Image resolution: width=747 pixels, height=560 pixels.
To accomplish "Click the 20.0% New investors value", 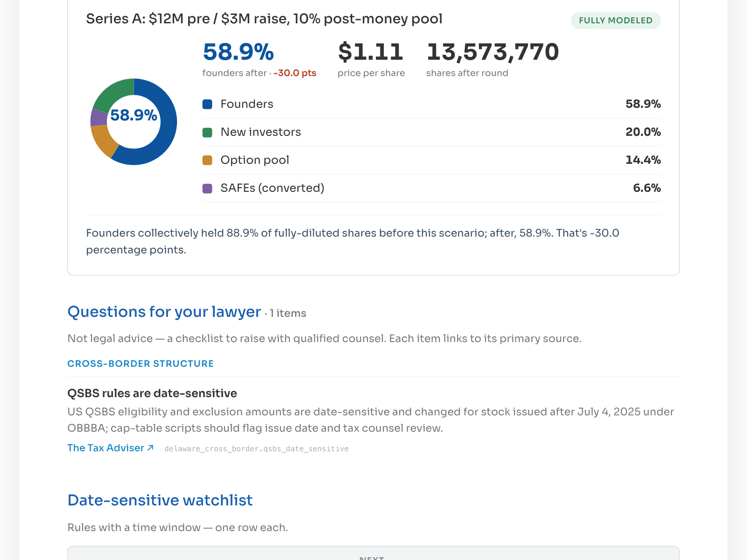I will pos(643,132).
